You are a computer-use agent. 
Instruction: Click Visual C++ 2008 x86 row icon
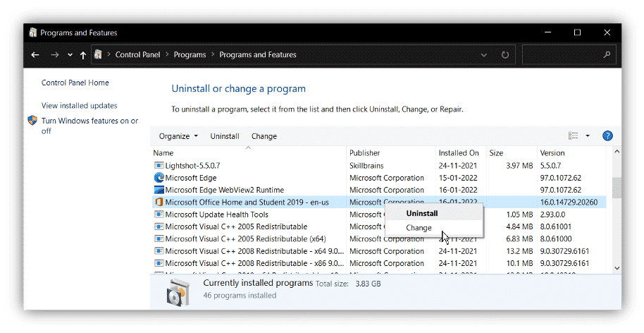click(159, 263)
